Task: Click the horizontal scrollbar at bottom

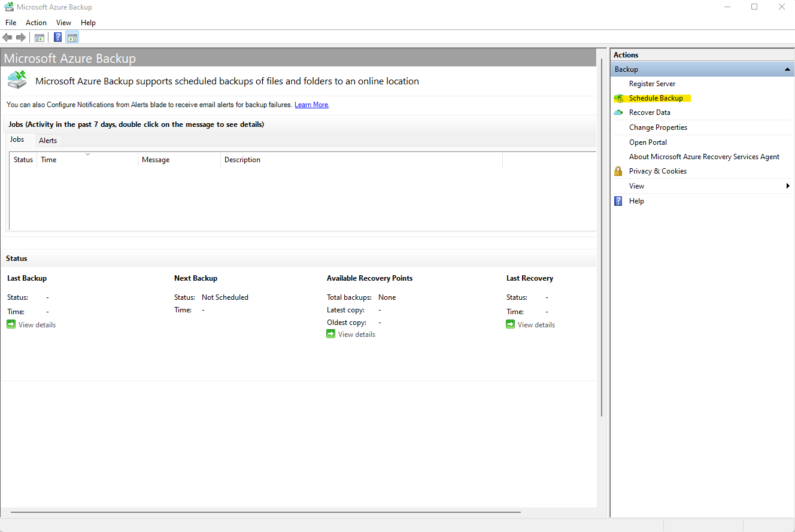Action: pos(266,512)
